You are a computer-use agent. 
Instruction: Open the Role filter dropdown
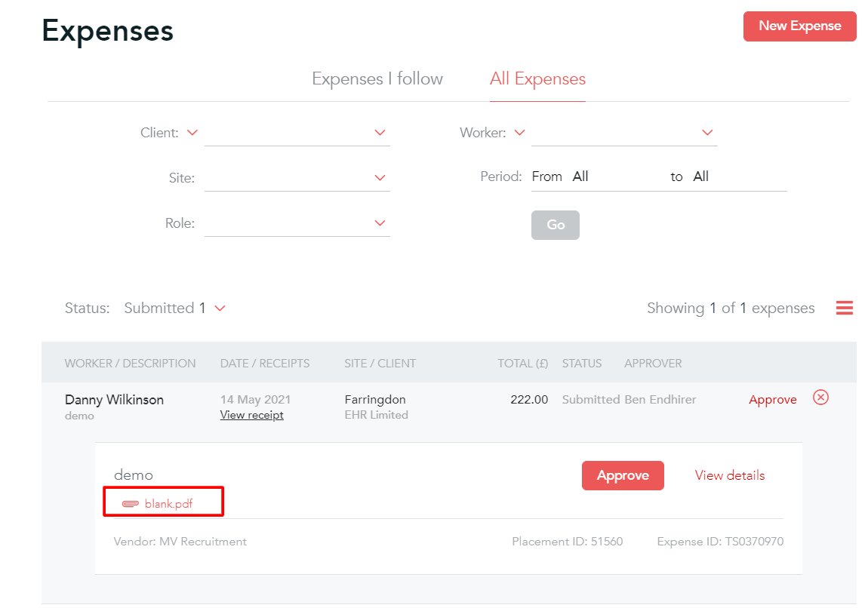point(380,223)
